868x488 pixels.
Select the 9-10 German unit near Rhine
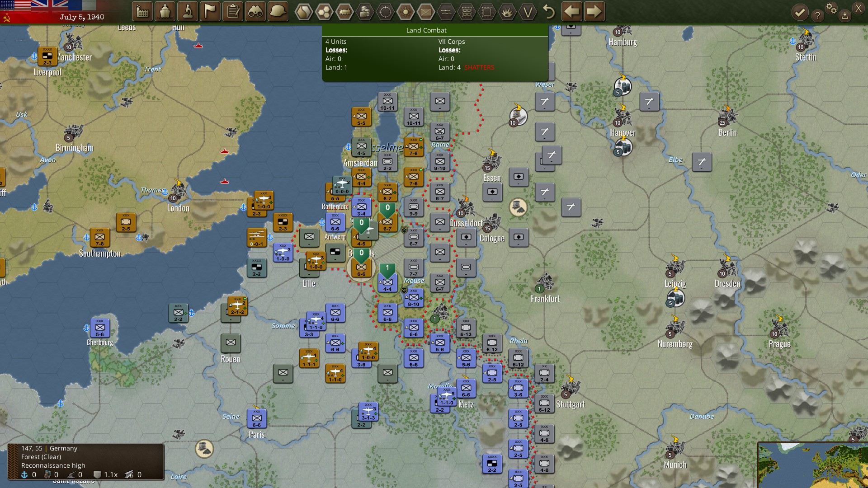(440, 162)
